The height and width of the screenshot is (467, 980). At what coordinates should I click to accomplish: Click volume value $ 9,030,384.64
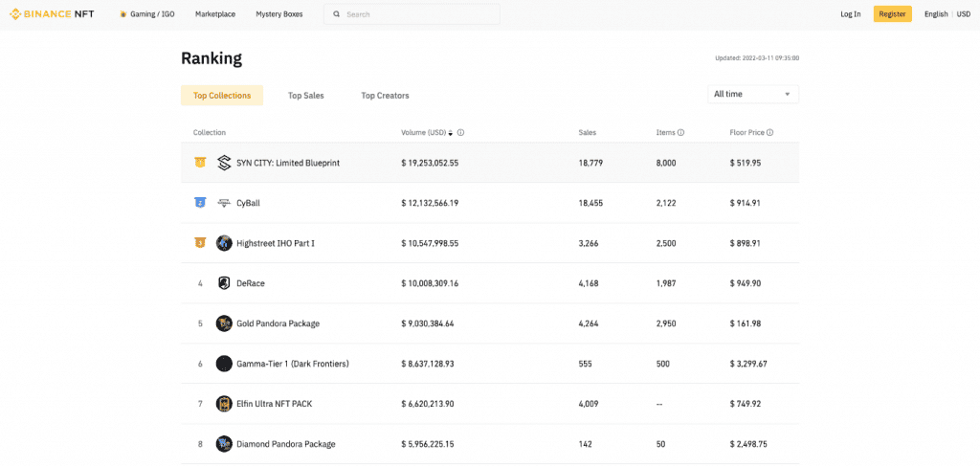coord(428,323)
